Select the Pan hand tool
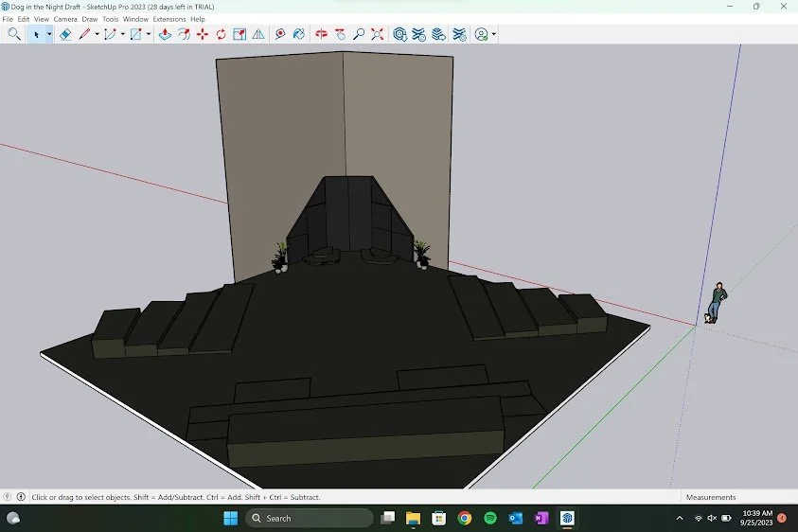 (x=340, y=34)
